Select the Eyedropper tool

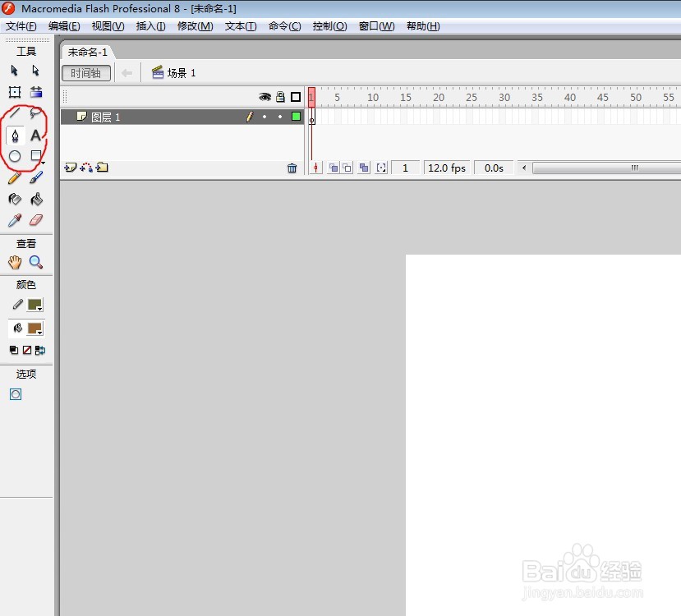(x=14, y=220)
